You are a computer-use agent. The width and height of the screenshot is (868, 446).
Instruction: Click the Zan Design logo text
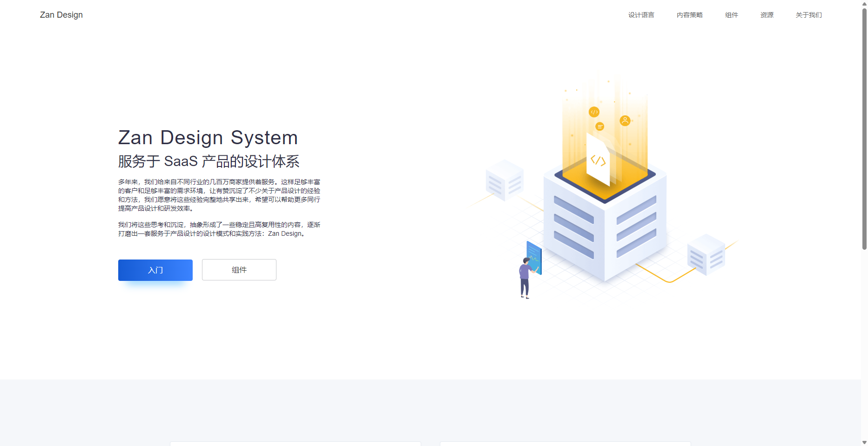61,15
